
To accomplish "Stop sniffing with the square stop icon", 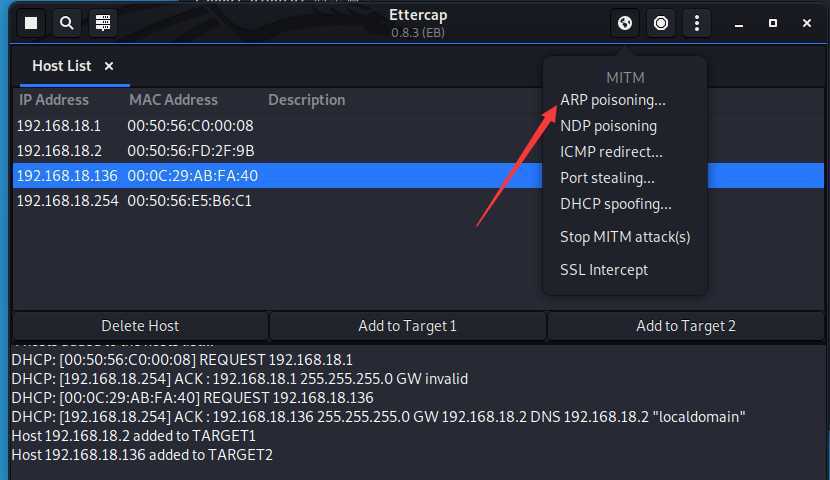I will click(31, 23).
